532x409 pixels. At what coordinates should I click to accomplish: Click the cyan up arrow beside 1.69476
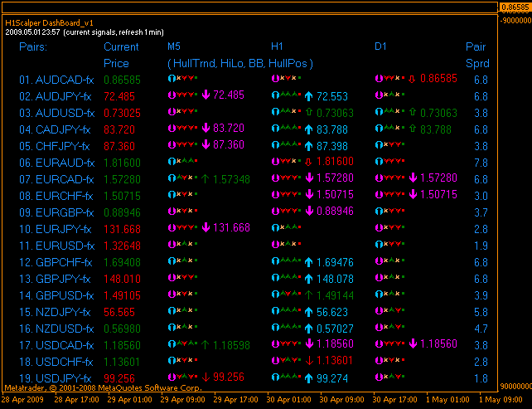click(308, 262)
